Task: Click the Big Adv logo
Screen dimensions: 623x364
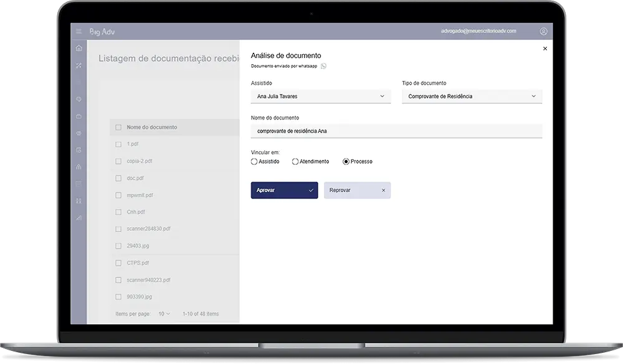Action: tap(102, 31)
